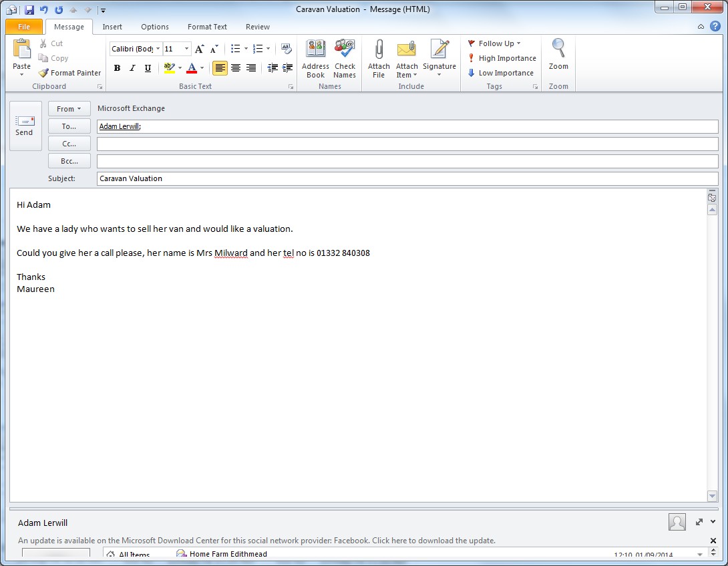Expand the font size dropdown
This screenshot has width=728, height=566.
[186, 49]
